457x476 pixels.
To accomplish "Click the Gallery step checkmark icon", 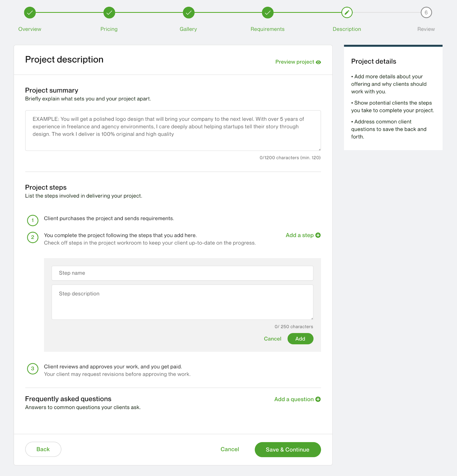I will point(189,12).
